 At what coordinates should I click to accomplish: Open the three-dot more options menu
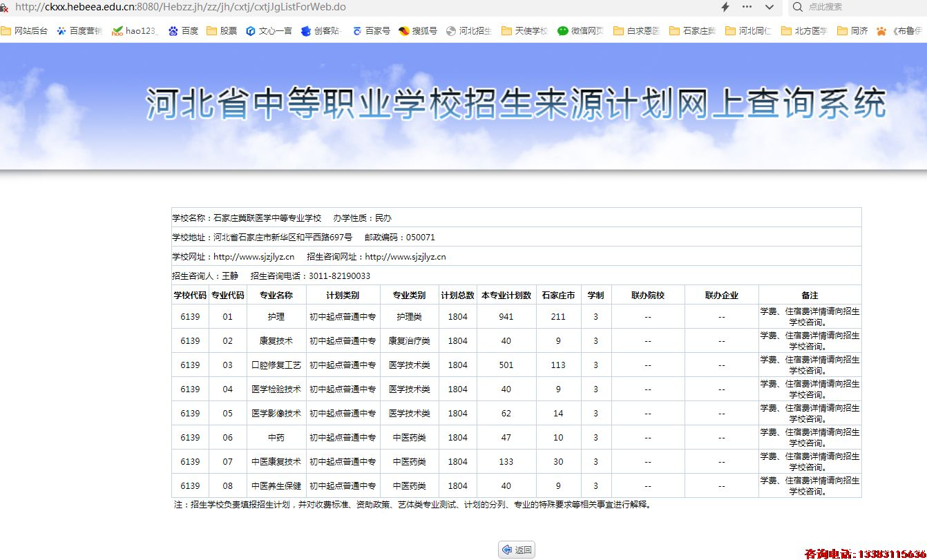click(747, 7)
